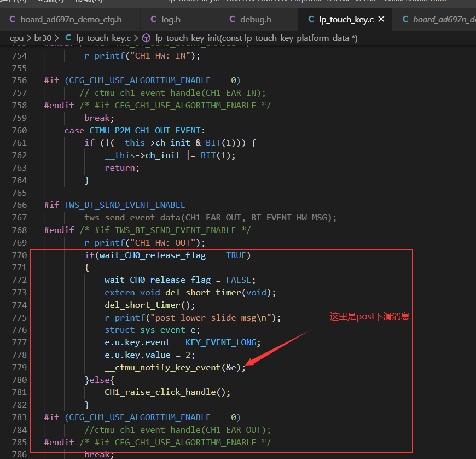Click the CH1_raise_click_handle() call
Viewport: 476px width, 459px height.
(x=167, y=392)
